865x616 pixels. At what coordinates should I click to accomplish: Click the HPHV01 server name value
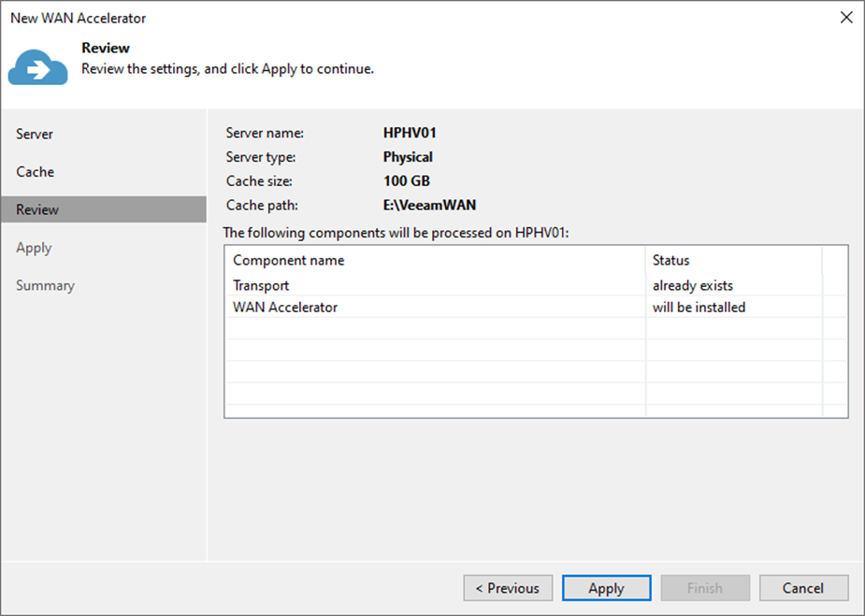410,133
